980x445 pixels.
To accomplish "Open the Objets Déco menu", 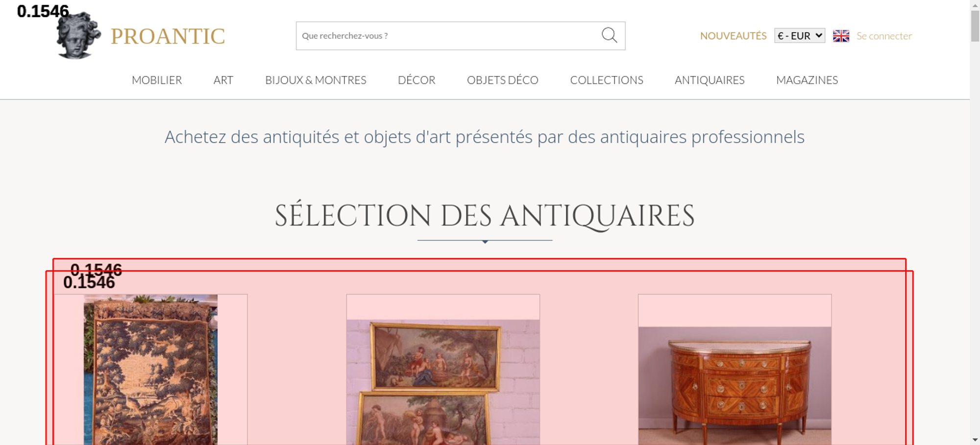I will pyautogui.click(x=503, y=80).
